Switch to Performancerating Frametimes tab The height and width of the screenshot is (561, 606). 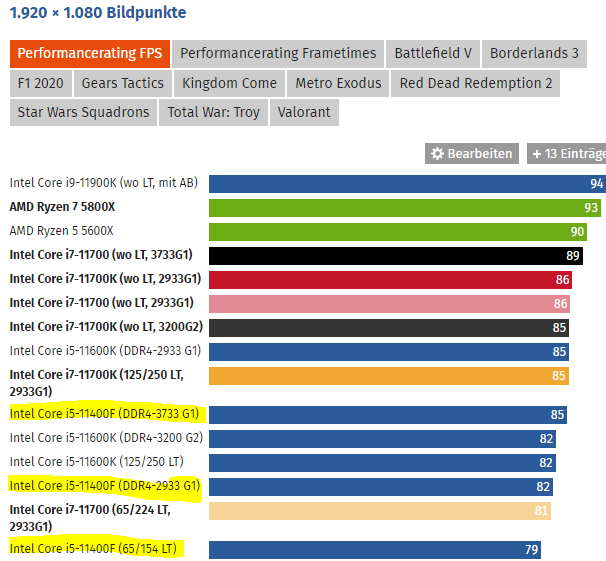(278, 54)
